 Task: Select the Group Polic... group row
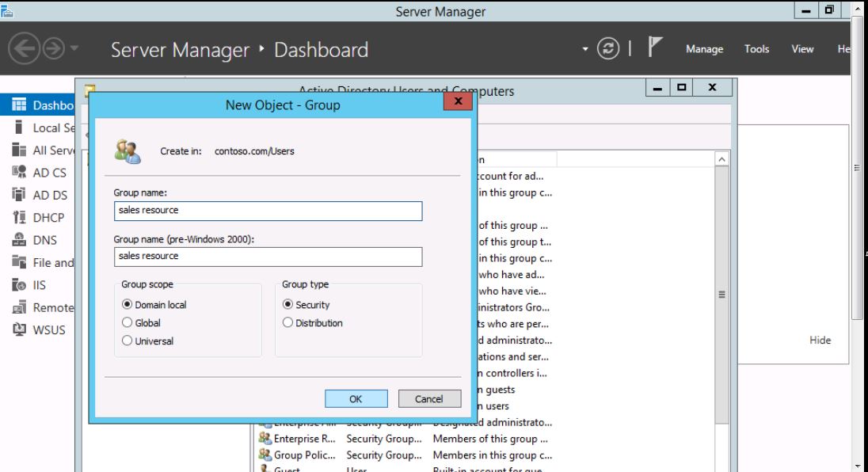[405, 455]
